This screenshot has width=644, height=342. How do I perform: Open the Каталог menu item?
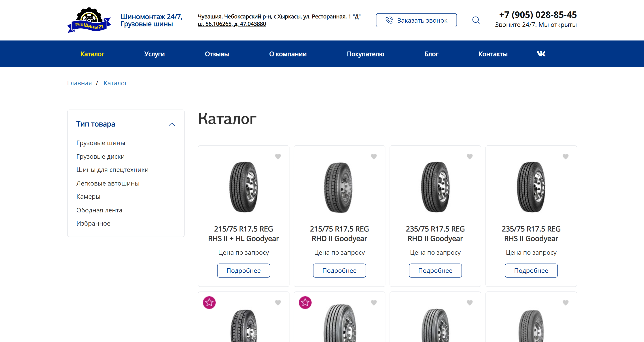(92, 54)
